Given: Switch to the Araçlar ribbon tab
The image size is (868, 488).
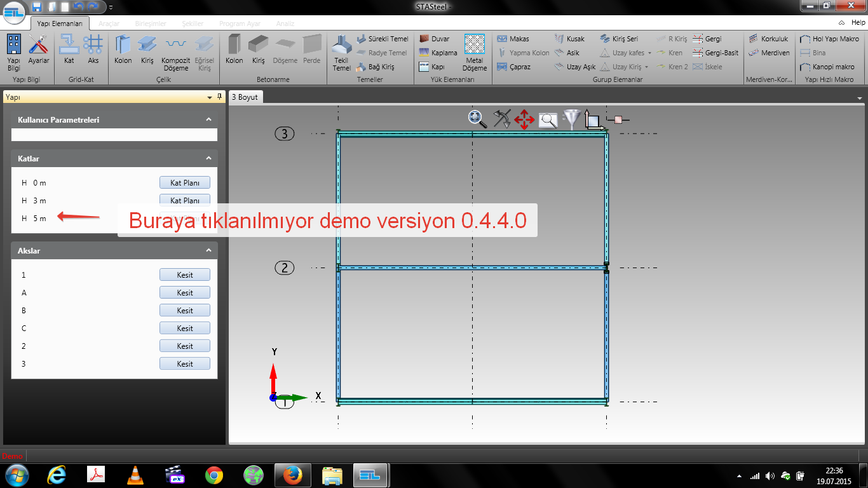Looking at the screenshot, I should coord(109,24).
